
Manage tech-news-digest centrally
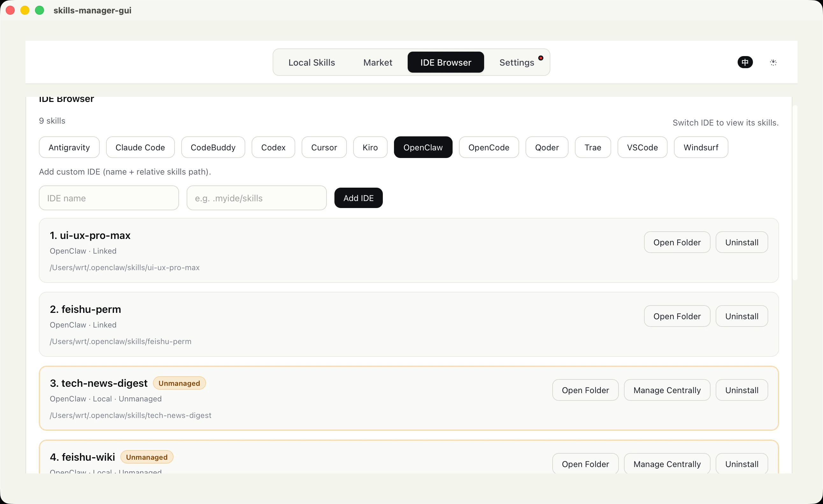(667, 390)
